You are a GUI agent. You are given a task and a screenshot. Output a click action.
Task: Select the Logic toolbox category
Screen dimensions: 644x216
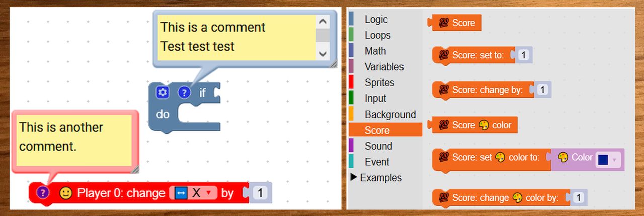pyautogui.click(x=376, y=19)
